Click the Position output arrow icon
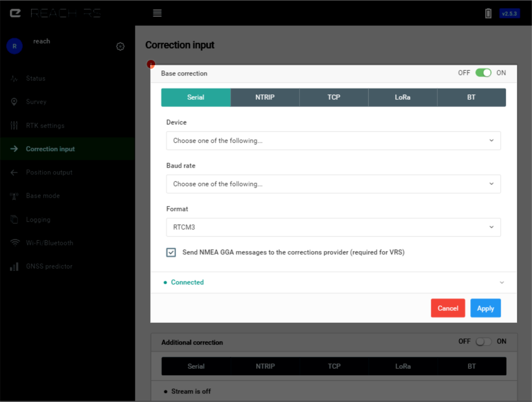The width and height of the screenshot is (532, 402). tap(14, 172)
